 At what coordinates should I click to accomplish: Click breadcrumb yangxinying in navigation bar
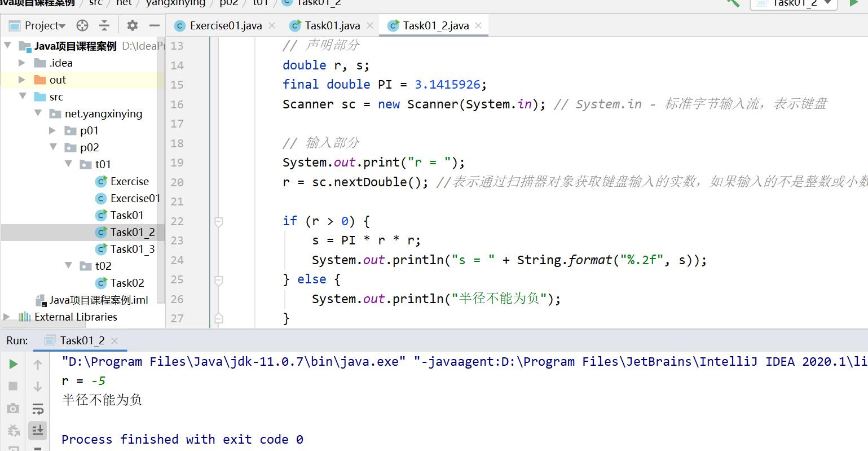coord(175,3)
